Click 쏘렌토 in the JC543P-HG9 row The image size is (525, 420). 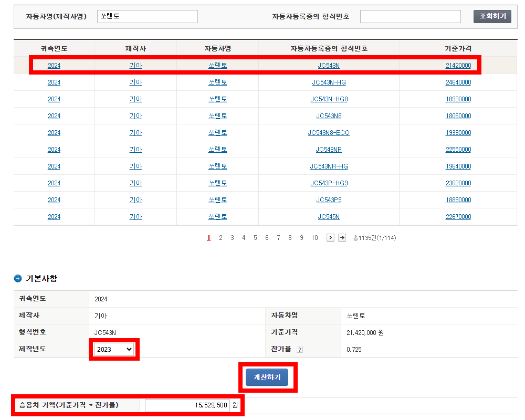coord(218,183)
